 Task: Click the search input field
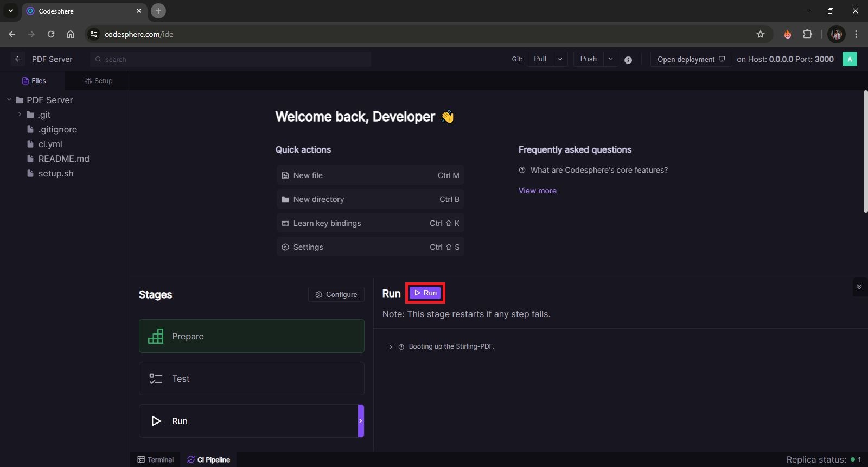[231, 59]
